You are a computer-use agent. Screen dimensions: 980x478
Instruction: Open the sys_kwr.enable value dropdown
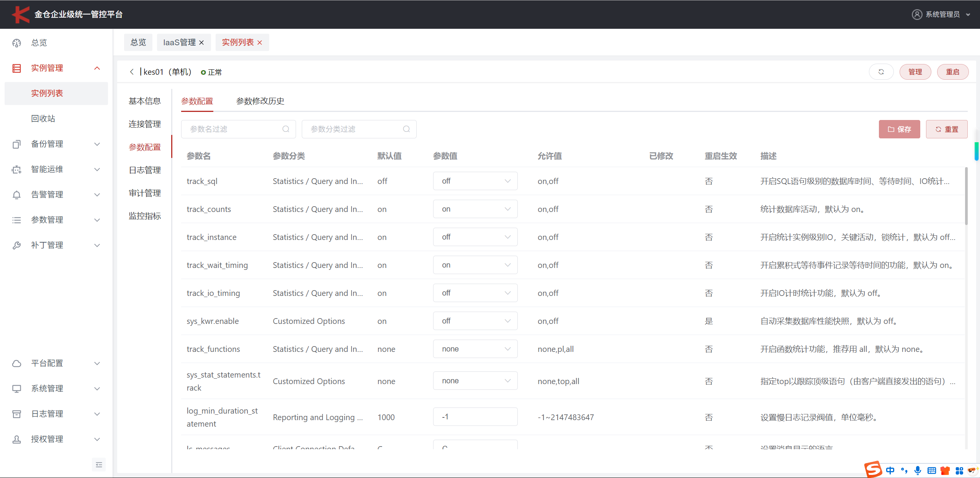[x=475, y=321]
